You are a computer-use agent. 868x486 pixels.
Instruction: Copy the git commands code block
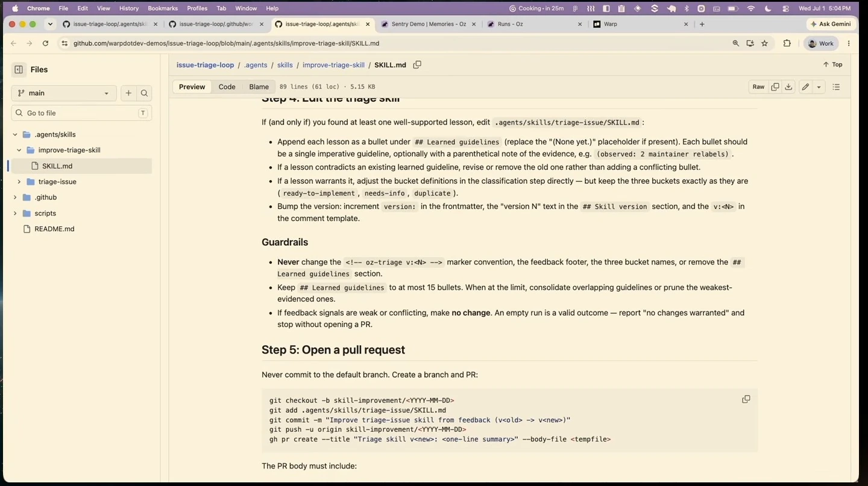[746, 399]
